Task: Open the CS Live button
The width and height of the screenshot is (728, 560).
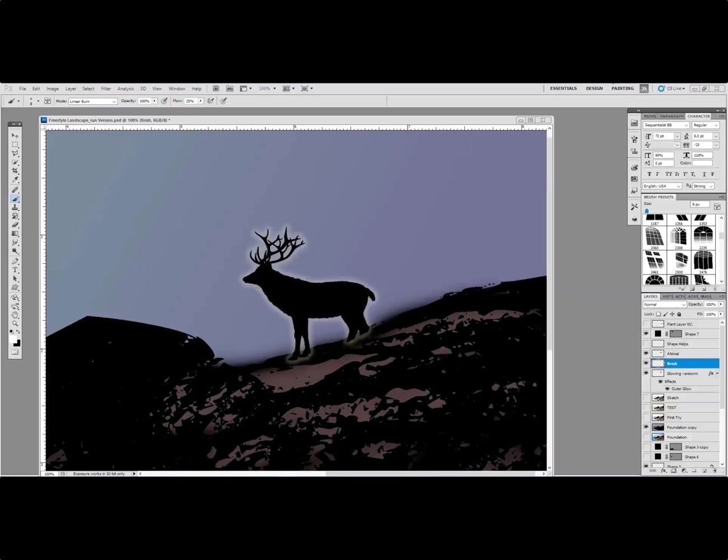Action: (x=671, y=88)
